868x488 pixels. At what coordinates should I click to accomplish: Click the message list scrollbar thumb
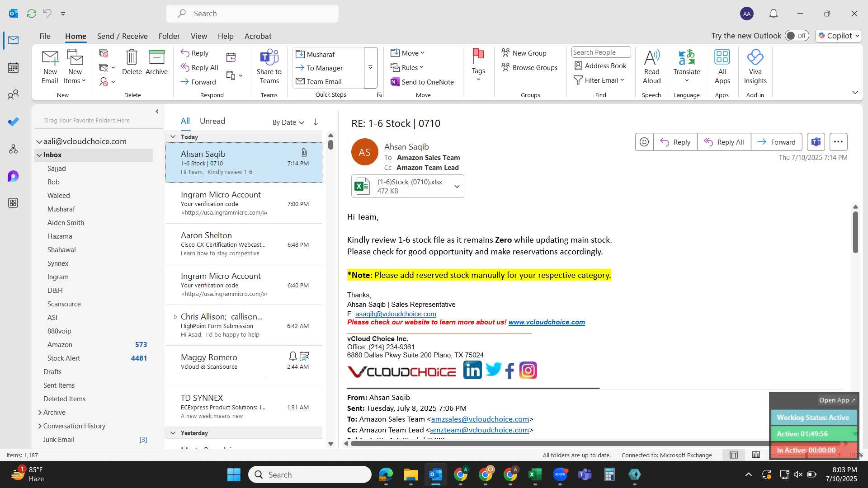(x=330, y=145)
